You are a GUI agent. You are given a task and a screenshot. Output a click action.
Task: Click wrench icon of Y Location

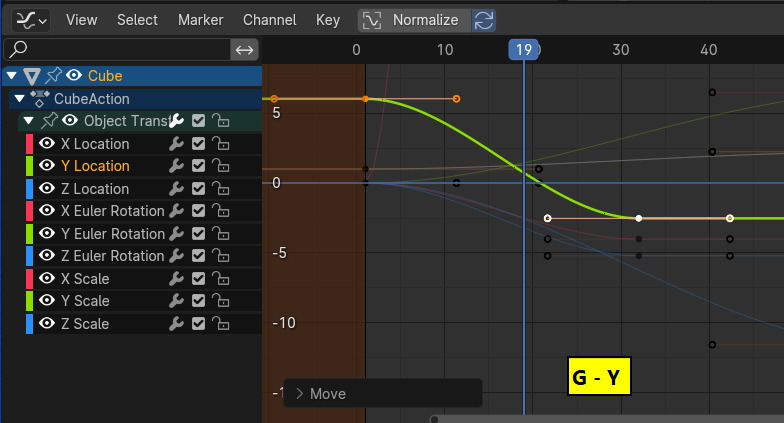pyautogui.click(x=176, y=166)
